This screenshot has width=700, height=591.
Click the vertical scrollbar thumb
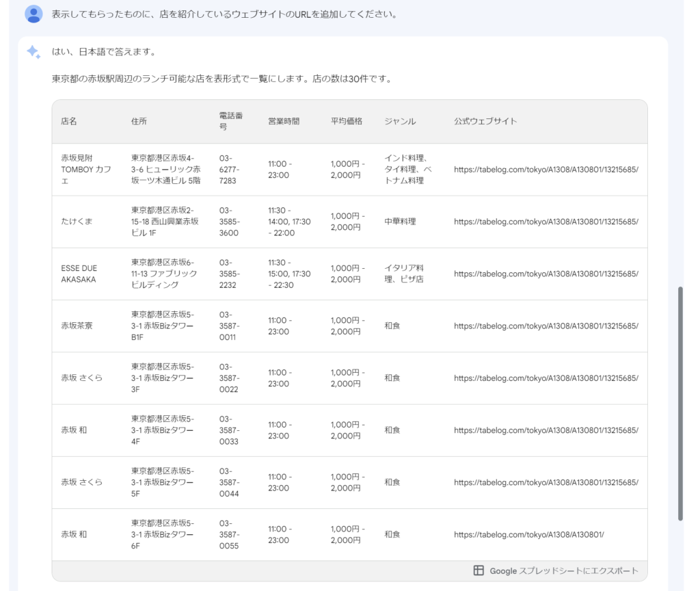(680, 404)
